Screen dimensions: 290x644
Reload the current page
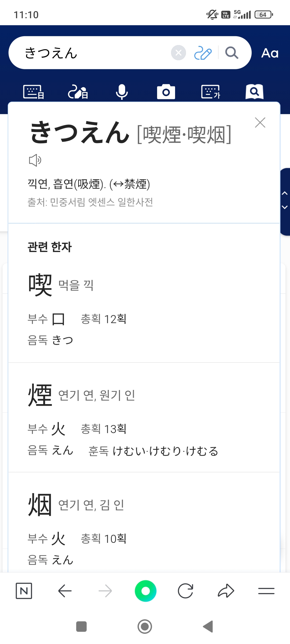[x=186, y=591]
